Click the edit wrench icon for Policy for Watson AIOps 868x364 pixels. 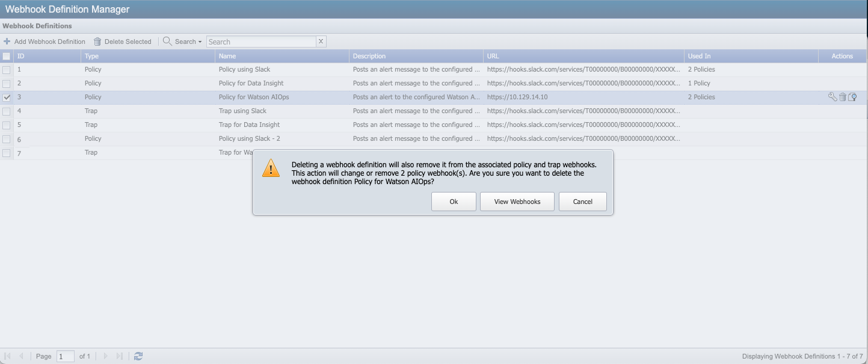pyautogui.click(x=833, y=97)
